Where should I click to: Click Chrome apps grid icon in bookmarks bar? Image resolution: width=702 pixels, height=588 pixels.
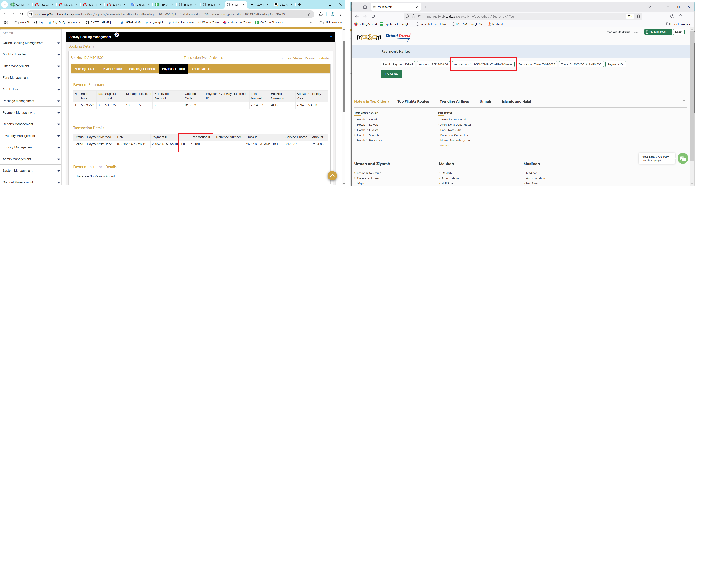point(6,23)
